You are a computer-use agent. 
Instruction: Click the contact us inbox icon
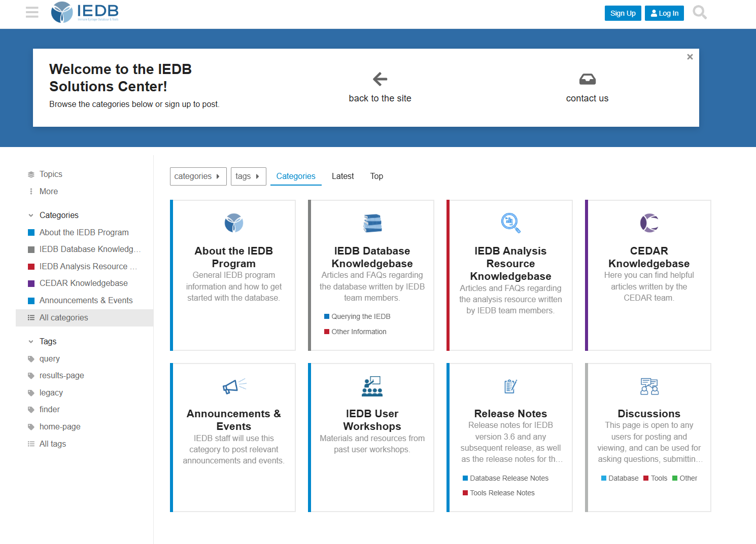587,79
